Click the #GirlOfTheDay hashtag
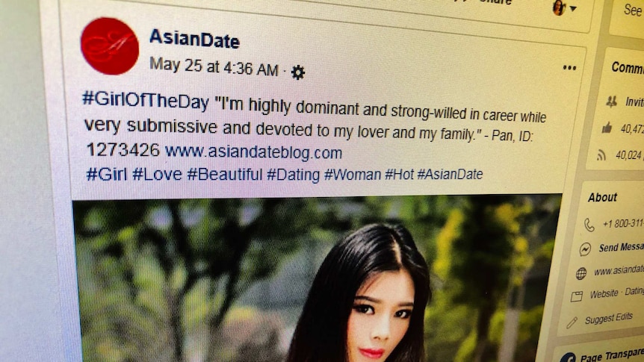This screenshot has width=644, height=362. 146,100
